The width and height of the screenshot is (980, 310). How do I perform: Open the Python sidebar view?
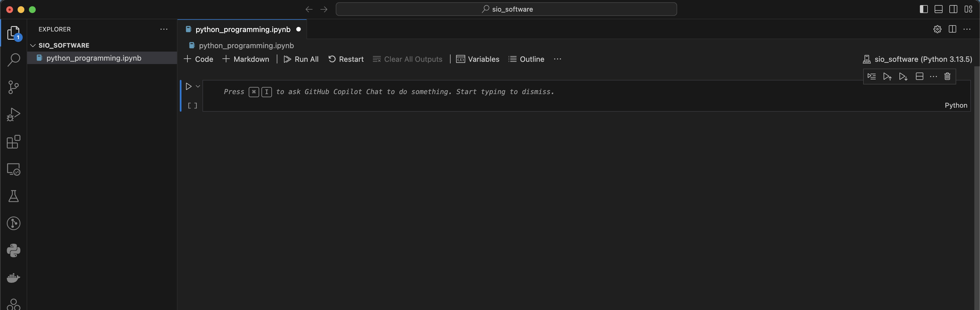(x=13, y=251)
